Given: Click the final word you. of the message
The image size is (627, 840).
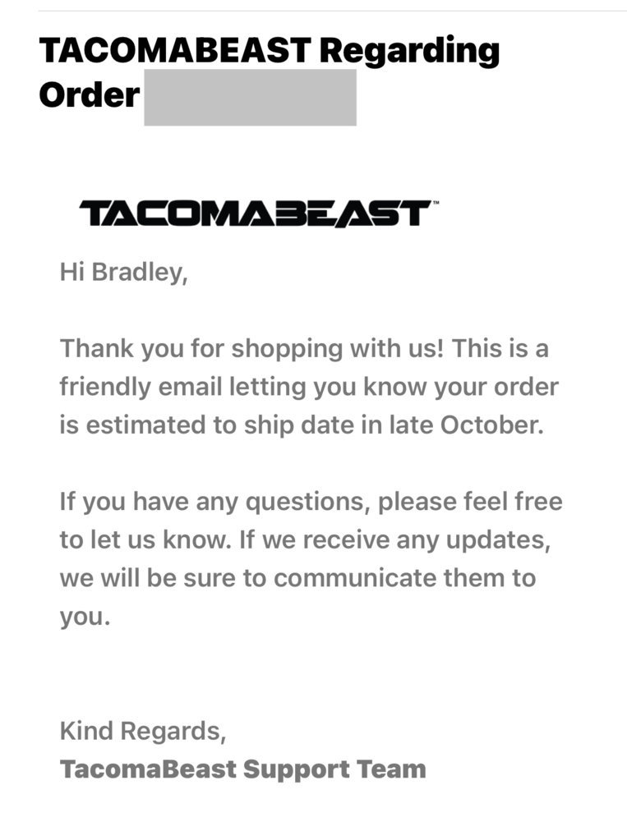Looking at the screenshot, I should (85, 617).
